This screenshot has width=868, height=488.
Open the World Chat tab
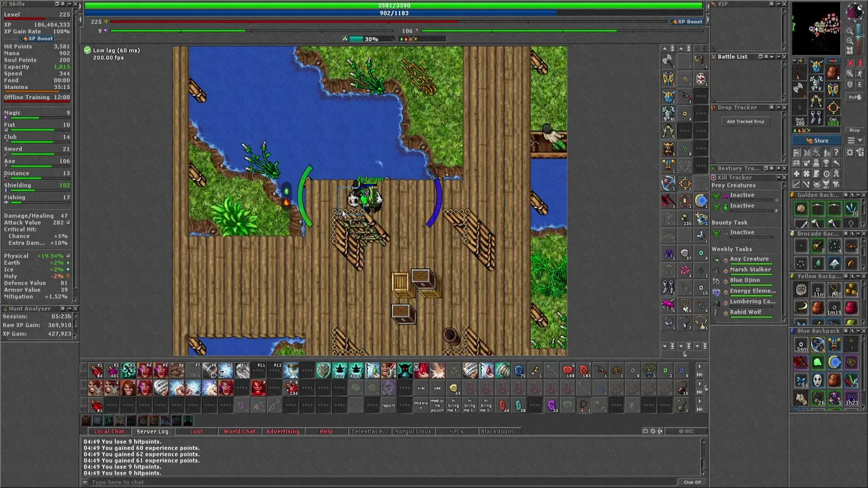(x=239, y=431)
